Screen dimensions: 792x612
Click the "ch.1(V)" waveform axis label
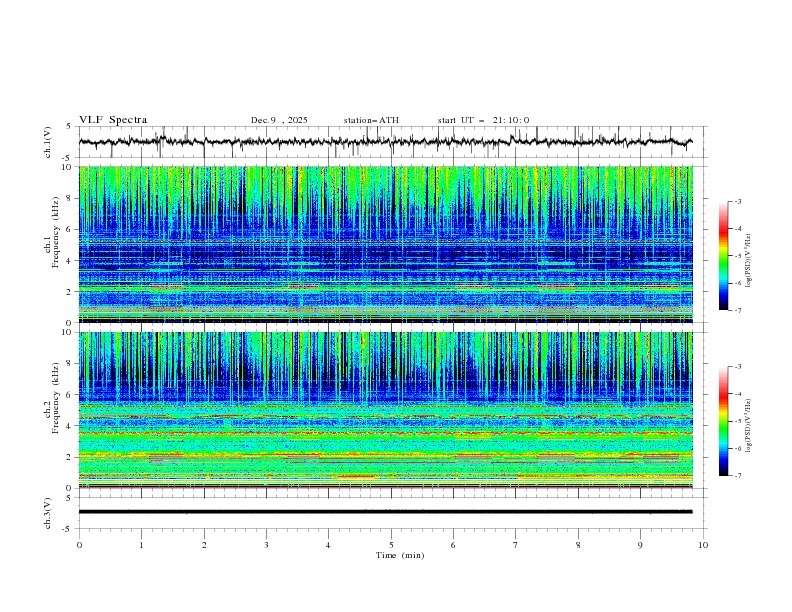click(x=48, y=142)
